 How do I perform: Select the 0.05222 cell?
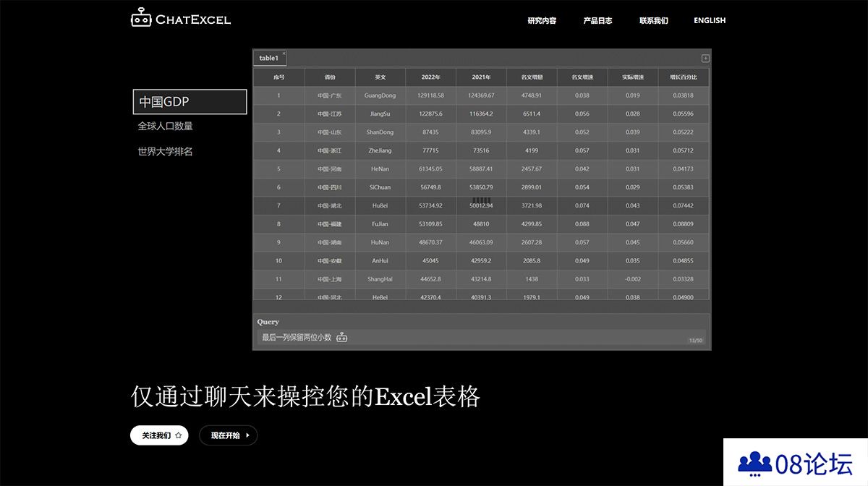click(684, 132)
